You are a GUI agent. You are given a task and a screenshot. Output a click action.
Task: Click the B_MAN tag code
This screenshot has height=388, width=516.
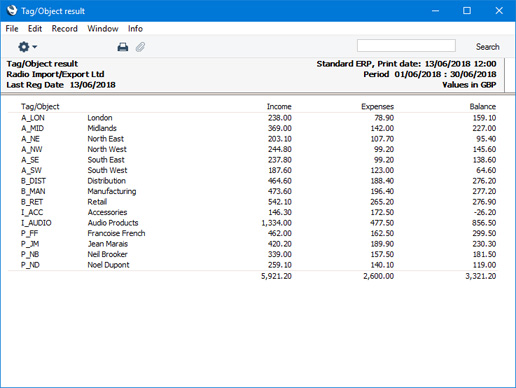33,191
